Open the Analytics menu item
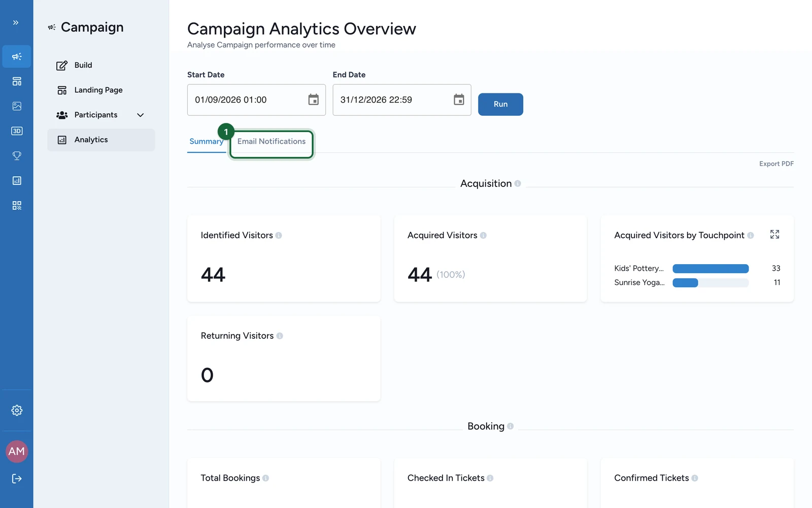812x508 pixels. click(101, 140)
